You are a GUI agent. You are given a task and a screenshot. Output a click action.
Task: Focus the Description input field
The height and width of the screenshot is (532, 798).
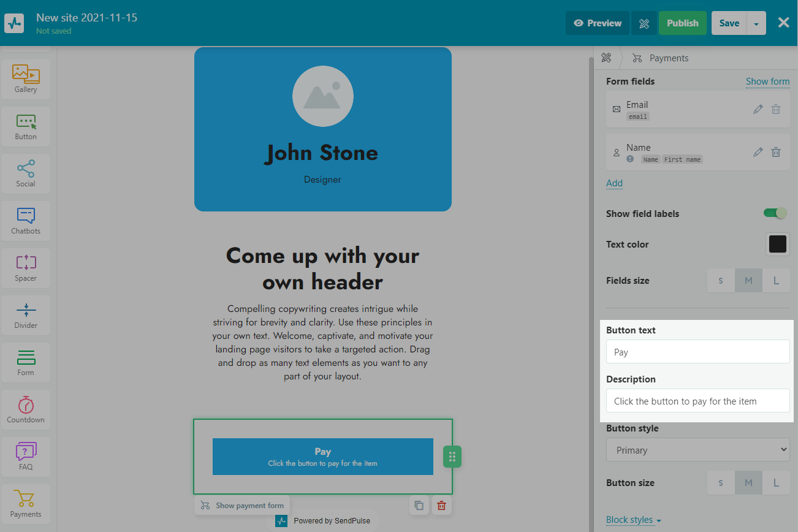698,401
